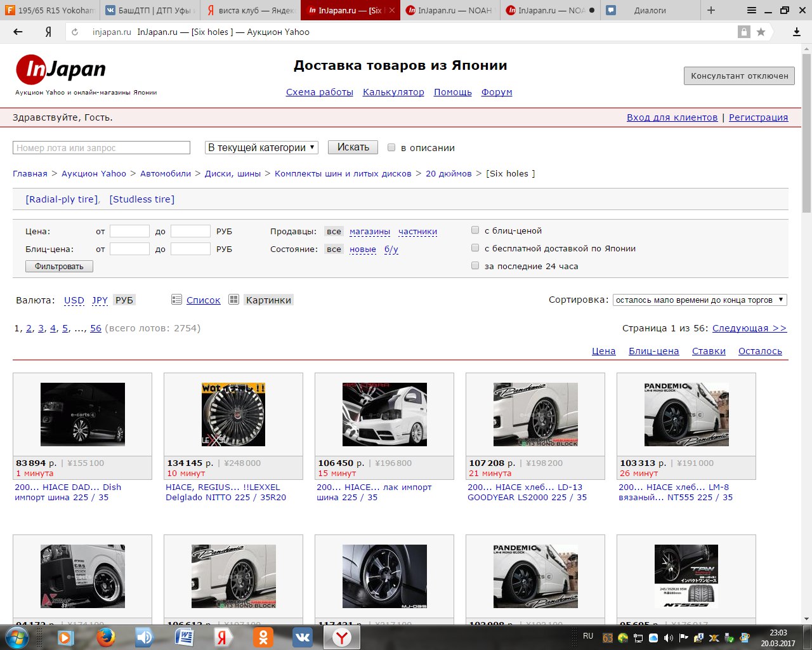Viewport: 812px width, 650px height.
Task: Open a new browser tab
Action: pyautogui.click(x=710, y=10)
